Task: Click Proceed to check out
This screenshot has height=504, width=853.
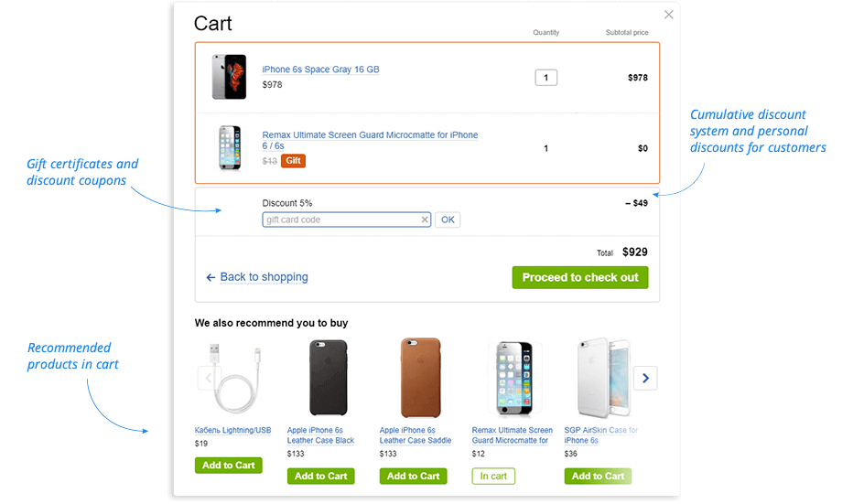Action: (x=580, y=277)
